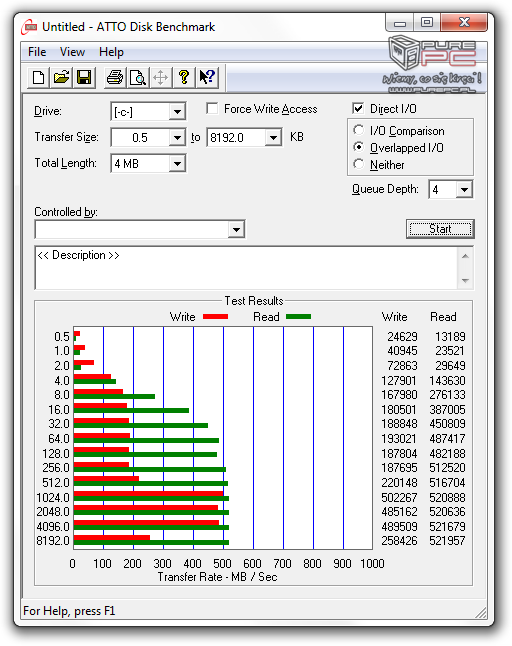Click the 0.5 row write value 24629
The height and width of the screenshot is (646, 512).
click(x=402, y=337)
